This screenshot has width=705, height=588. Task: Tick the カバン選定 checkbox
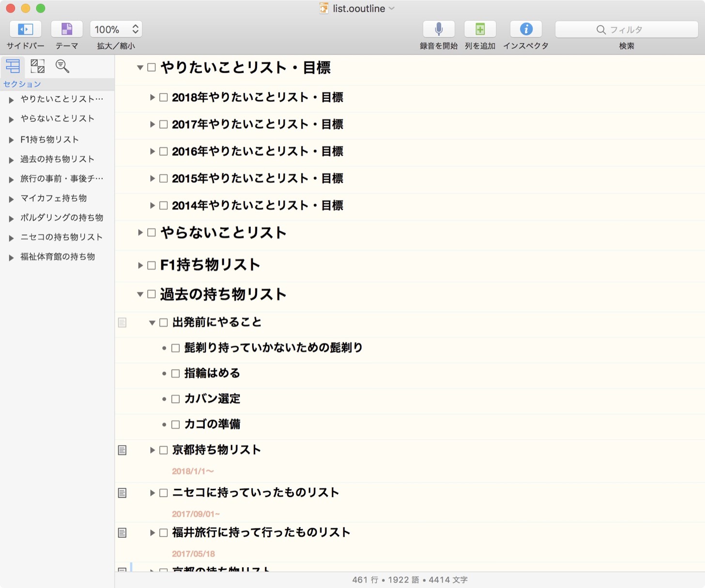coord(176,399)
